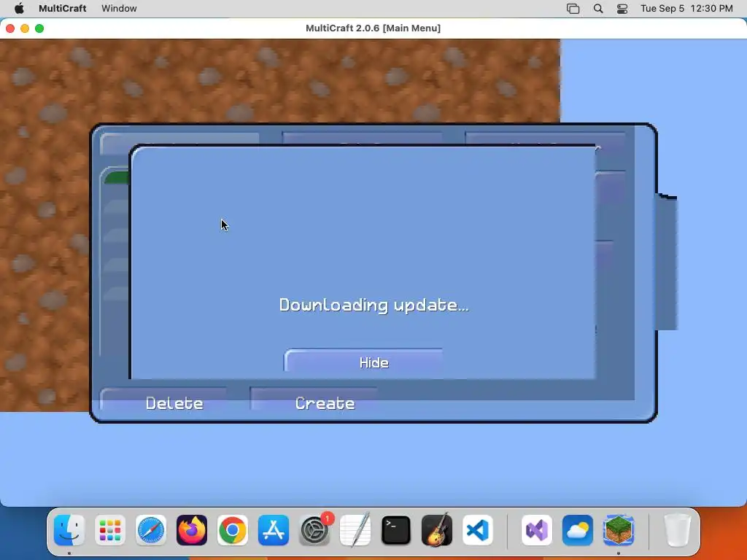
Task: Open System Settings from the Dock
Action: pos(314,530)
